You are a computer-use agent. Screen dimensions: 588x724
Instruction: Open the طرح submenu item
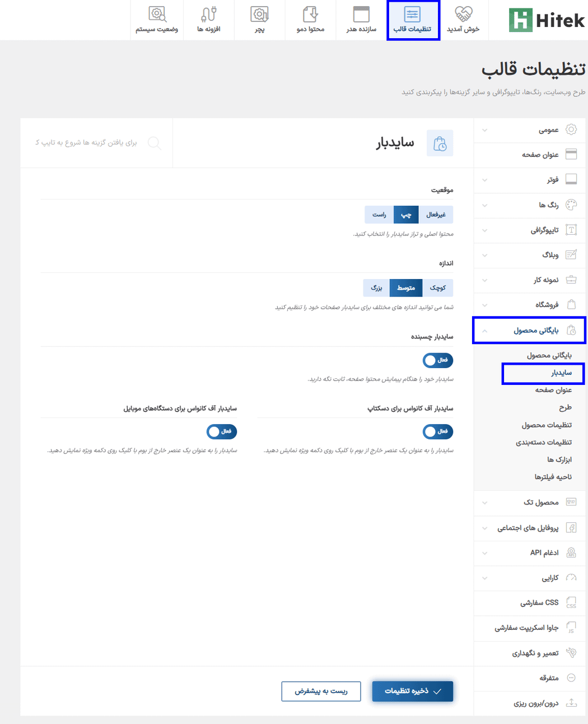coord(565,407)
